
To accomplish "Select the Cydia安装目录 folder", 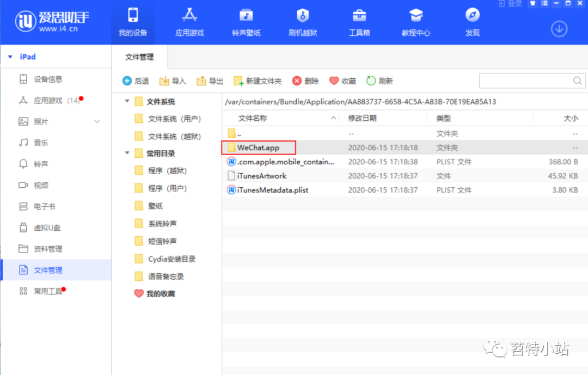I will [x=166, y=259].
